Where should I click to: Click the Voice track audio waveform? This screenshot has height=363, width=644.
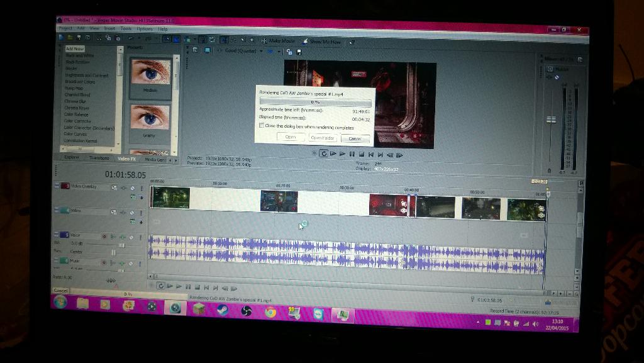[347, 255]
